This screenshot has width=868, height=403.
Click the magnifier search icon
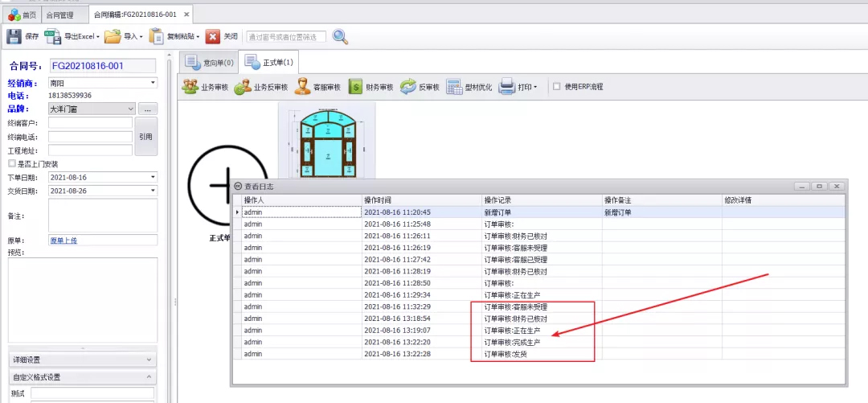coord(340,36)
